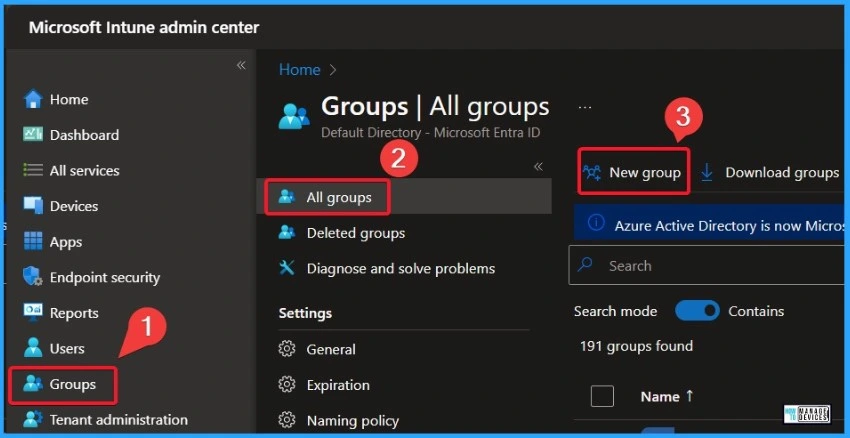Click the Tenant administration icon
The image size is (850, 438).
tap(33, 420)
